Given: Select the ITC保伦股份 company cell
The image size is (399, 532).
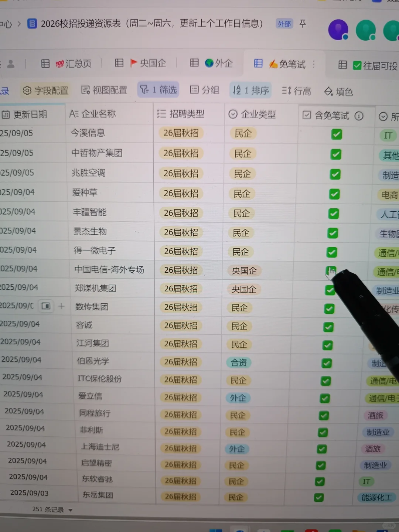Looking at the screenshot, I should click(114, 379).
